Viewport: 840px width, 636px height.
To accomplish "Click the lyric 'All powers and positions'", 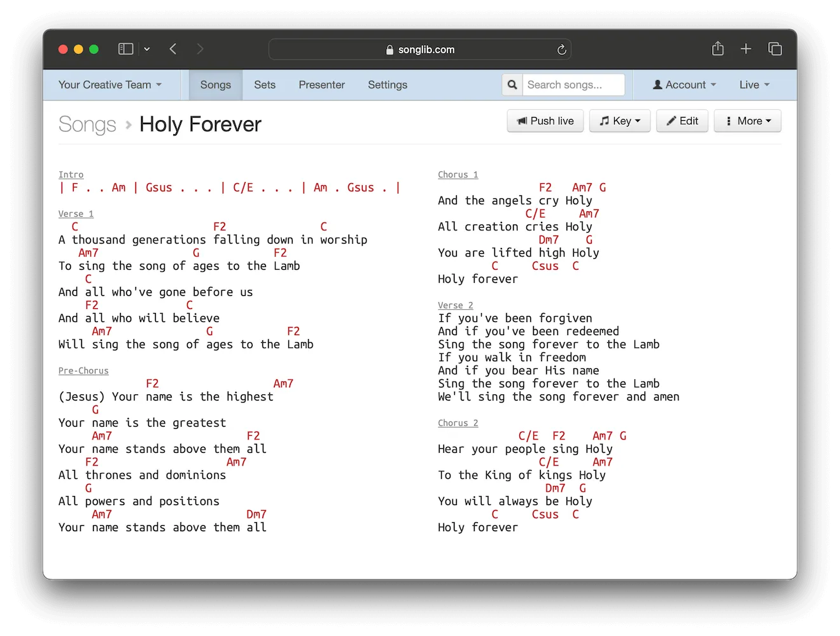I will click(x=139, y=501).
